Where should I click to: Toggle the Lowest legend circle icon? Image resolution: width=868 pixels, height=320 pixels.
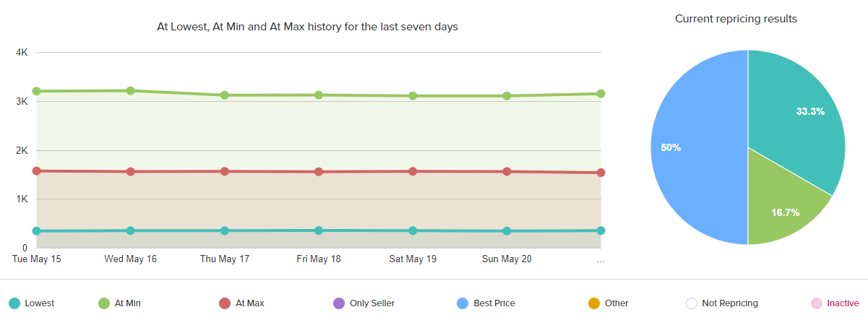[14, 303]
